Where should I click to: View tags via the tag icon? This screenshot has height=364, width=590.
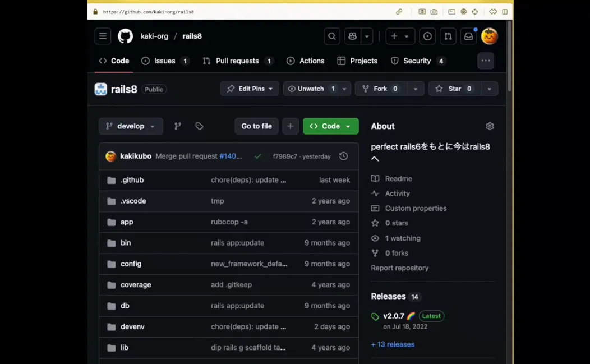point(199,126)
